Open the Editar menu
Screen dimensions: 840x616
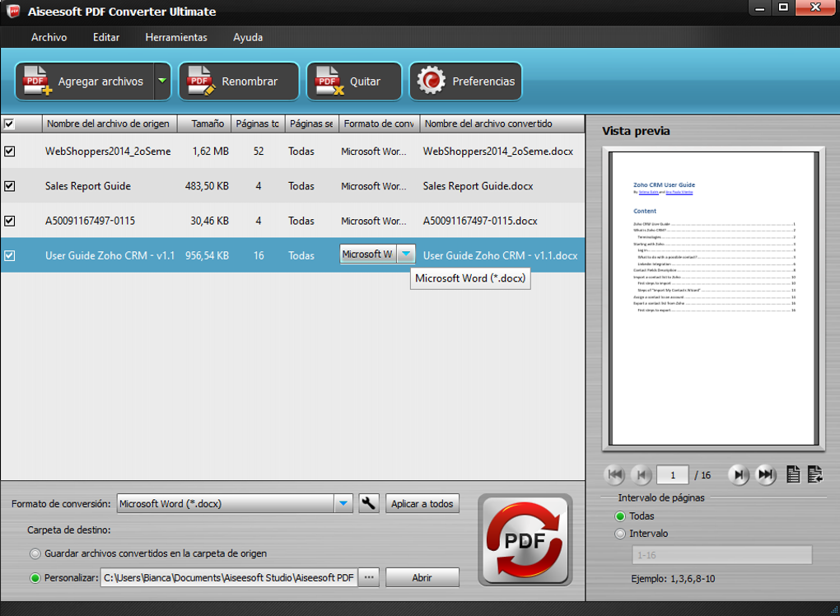click(x=106, y=38)
